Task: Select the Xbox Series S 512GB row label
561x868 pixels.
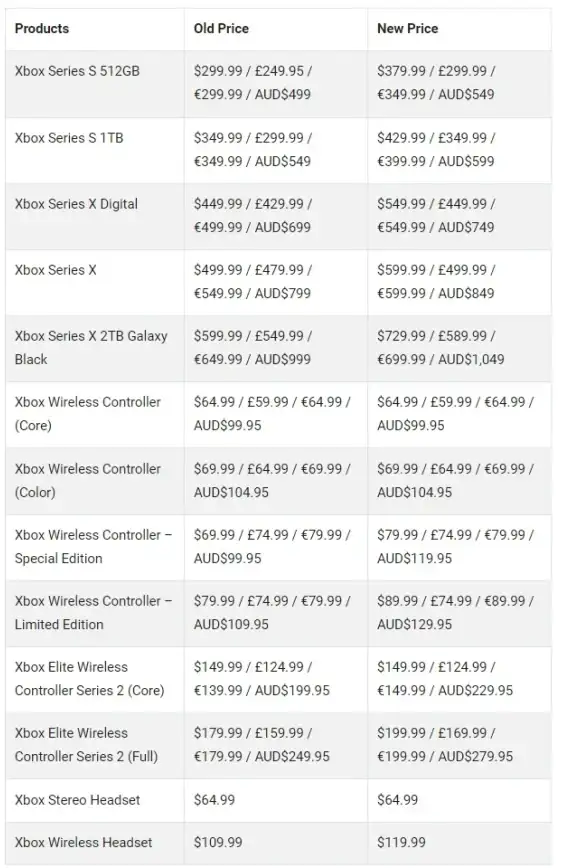Action: 77,71
